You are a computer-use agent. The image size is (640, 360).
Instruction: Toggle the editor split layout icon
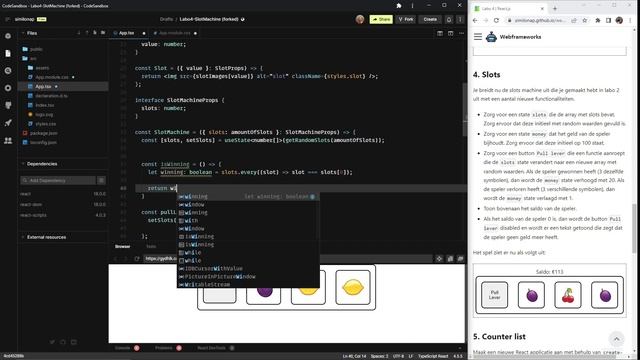point(440,33)
